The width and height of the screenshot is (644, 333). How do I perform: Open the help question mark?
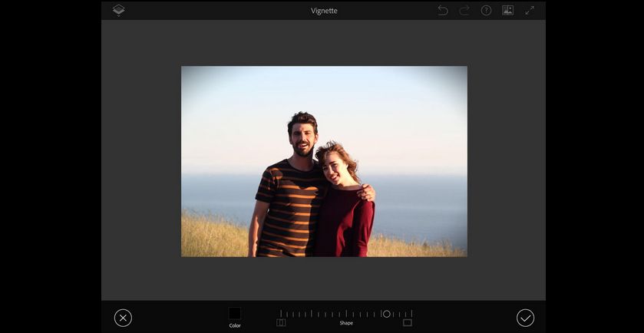(x=487, y=11)
